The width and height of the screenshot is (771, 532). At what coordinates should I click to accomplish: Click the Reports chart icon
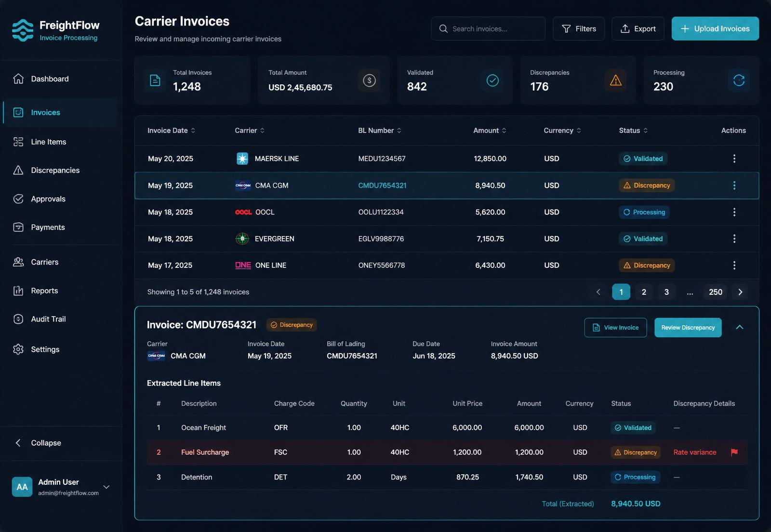pyautogui.click(x=18, y=291)
